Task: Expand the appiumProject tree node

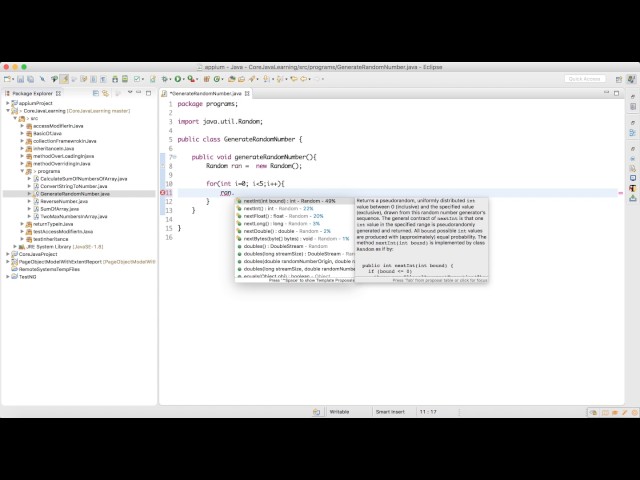Action: pos(8,103)
